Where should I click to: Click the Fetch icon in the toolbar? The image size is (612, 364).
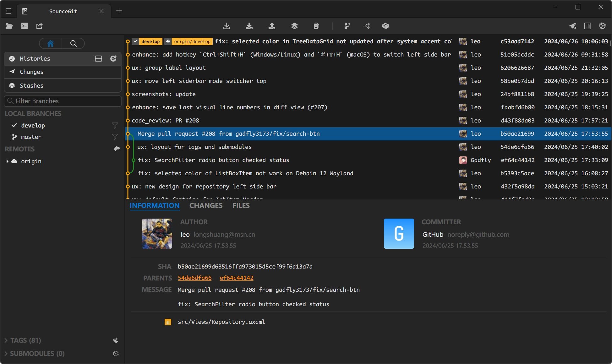click(x=227, y=26)
